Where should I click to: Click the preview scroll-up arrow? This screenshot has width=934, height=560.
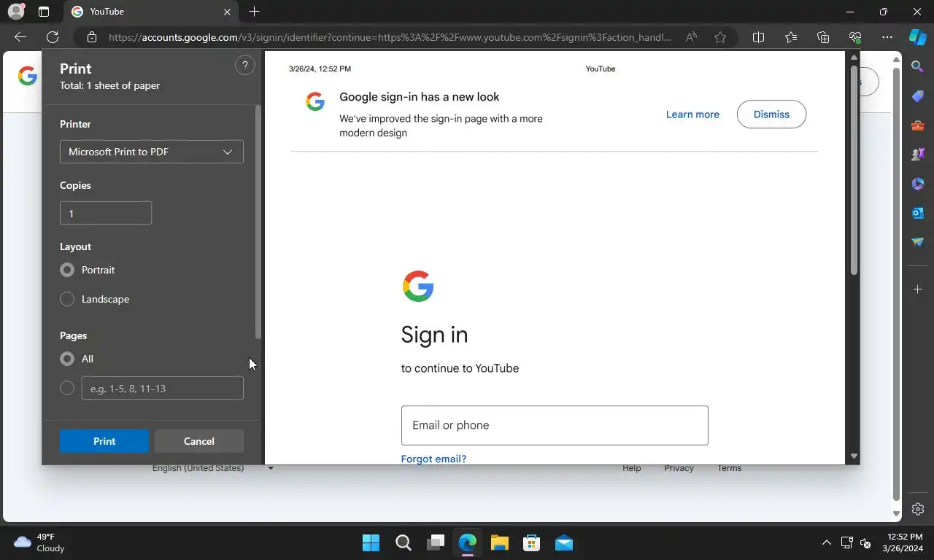click(854, 57)
